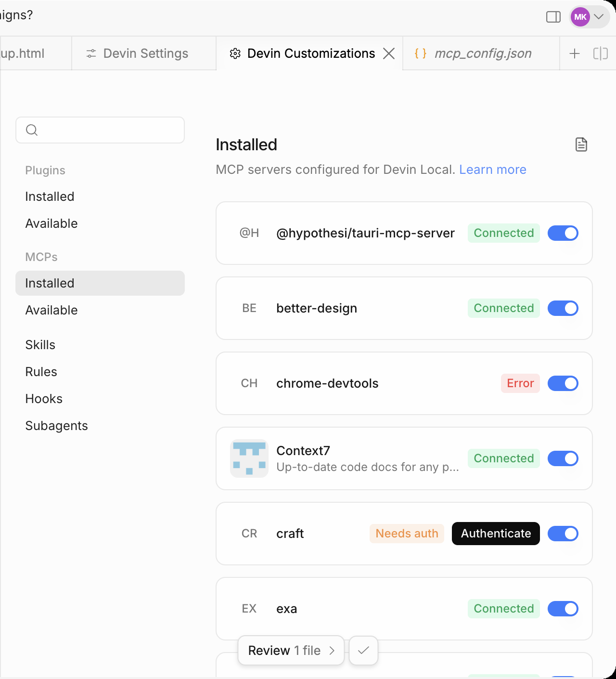Click the Connected badge on exa
616x679 pixels.
(x=504, y=609)
